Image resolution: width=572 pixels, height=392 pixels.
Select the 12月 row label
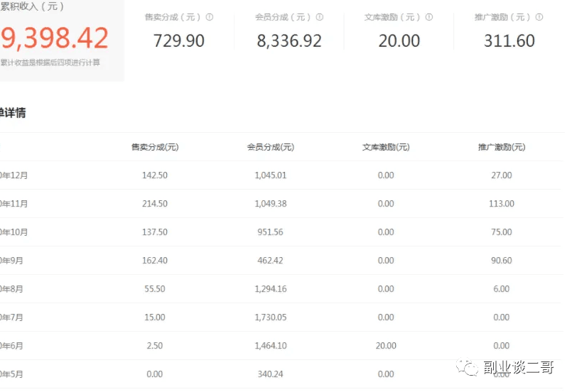click(14, 175)
